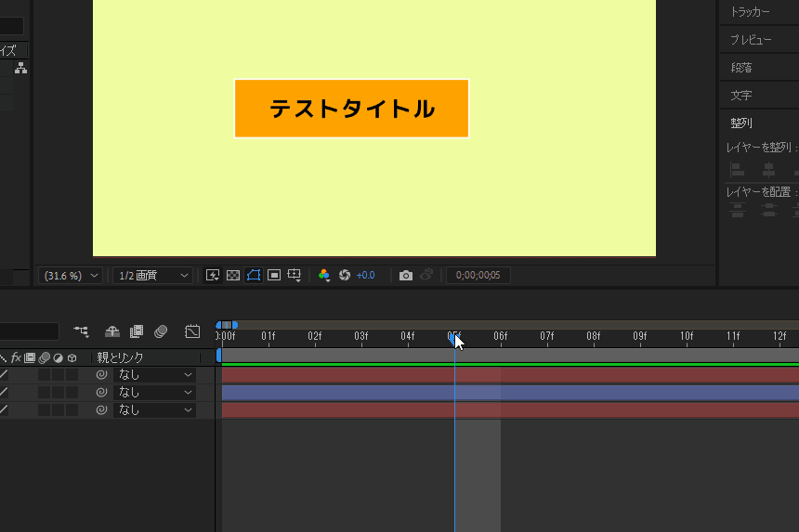Screen dimensions: 799x532
Task: Click the timeline layer search field
Action: [29, 331]
